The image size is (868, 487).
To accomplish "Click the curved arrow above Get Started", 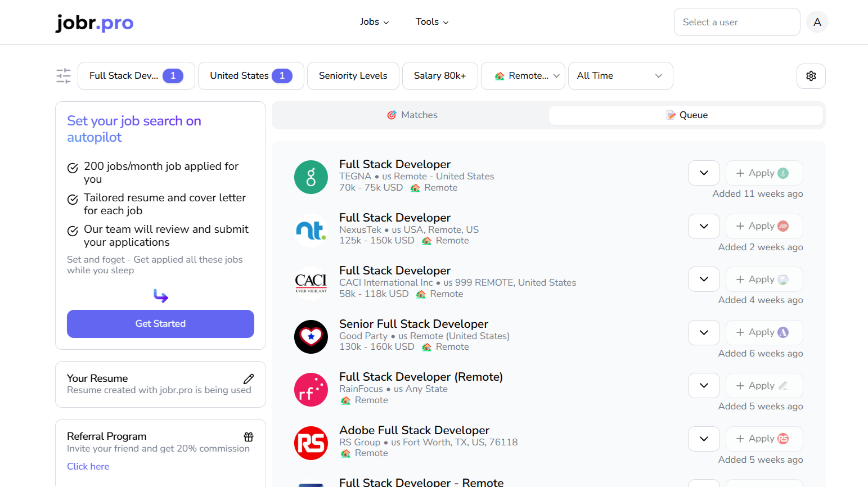I will 160,296.
